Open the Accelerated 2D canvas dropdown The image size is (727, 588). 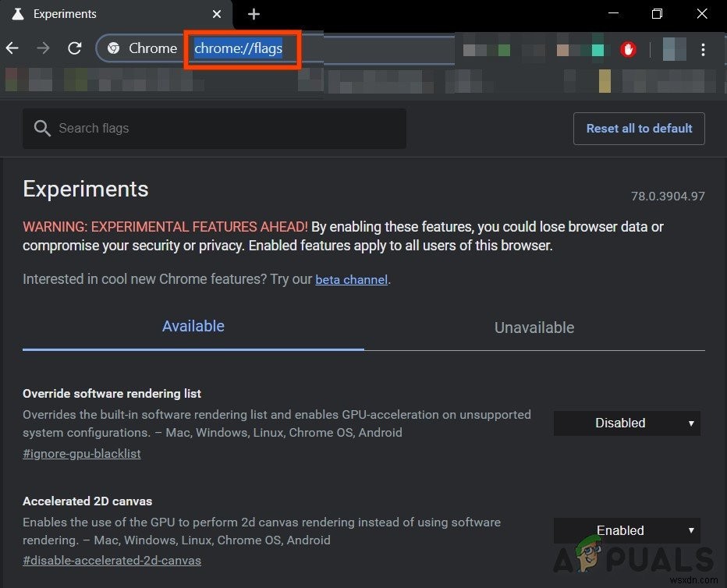(x=626, y=530)
